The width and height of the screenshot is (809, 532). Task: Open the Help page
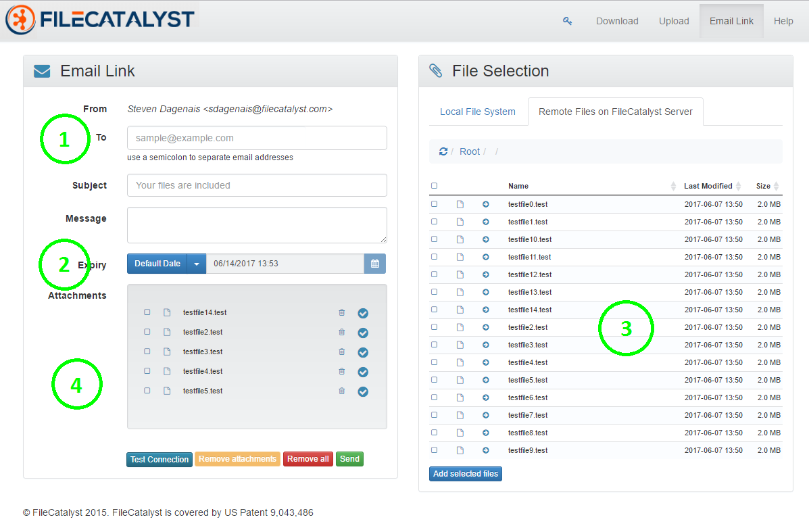coord(783,21)
